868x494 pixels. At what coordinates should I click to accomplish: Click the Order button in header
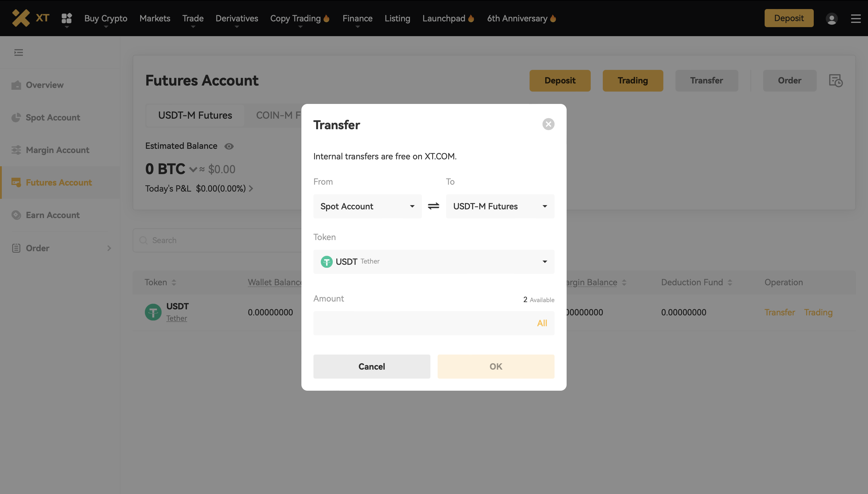[789, 81]
